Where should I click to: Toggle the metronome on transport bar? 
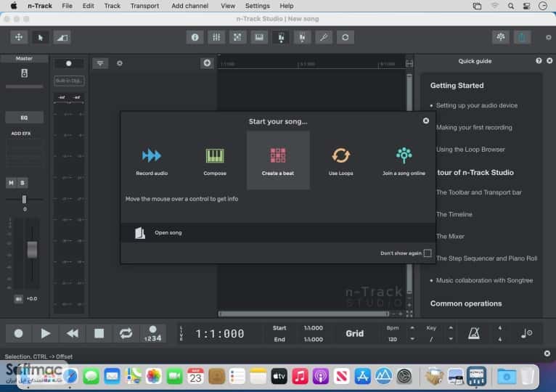click(x=474, y=333)
